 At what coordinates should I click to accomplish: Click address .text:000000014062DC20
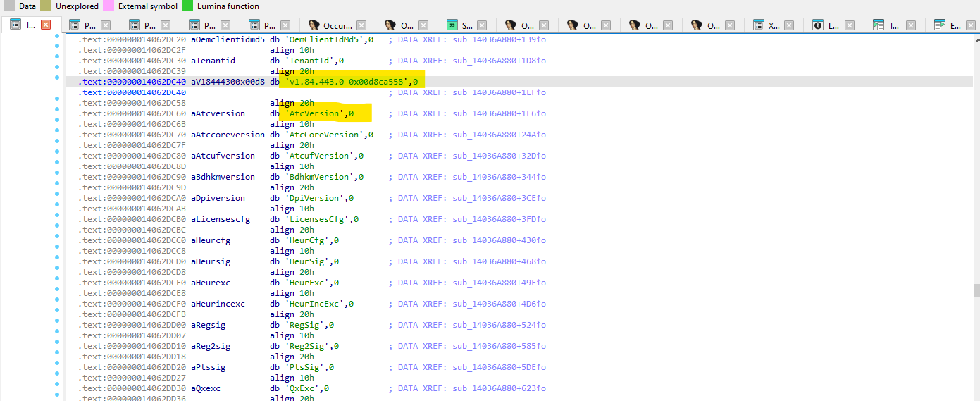pos(132,39)
